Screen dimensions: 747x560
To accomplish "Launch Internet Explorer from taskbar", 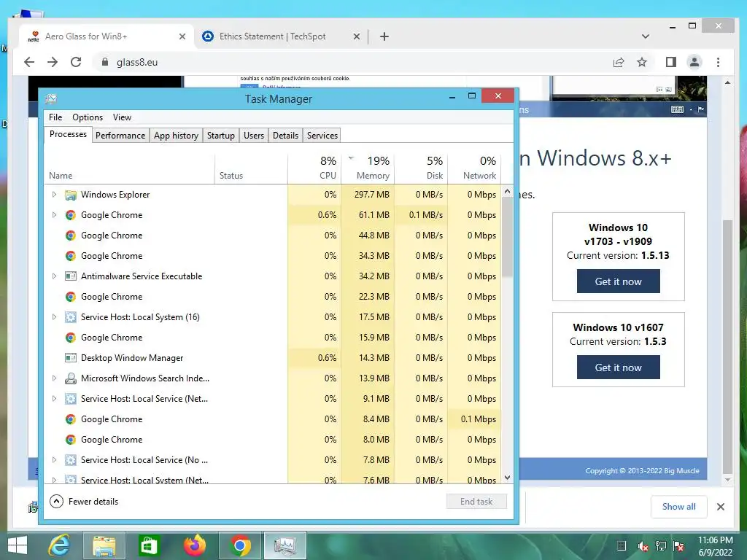I will pos(59,545).
